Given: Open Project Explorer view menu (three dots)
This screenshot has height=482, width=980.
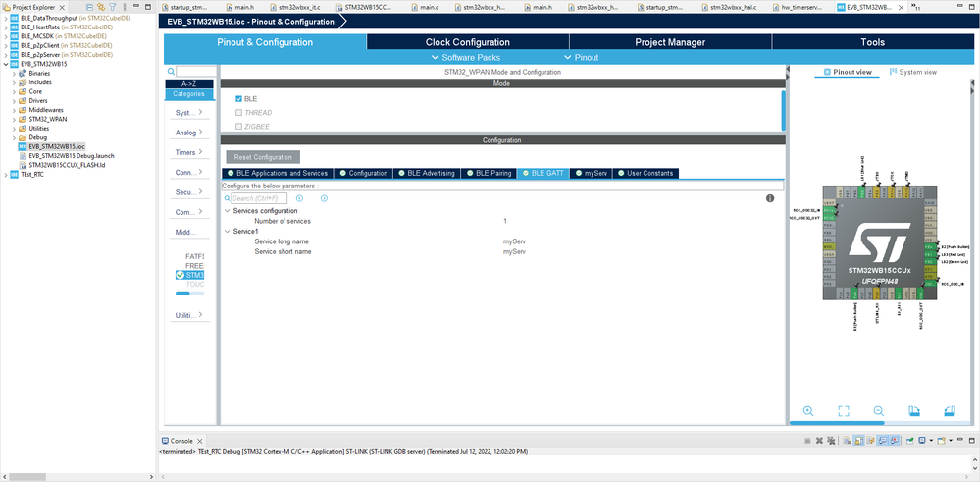Looking at the screenshot, I should 124,7.
